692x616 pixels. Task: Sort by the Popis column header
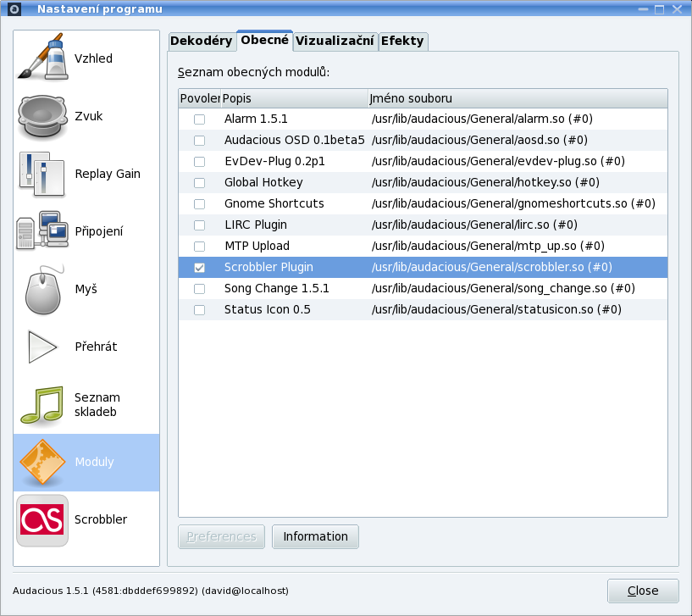pos(294,98)
